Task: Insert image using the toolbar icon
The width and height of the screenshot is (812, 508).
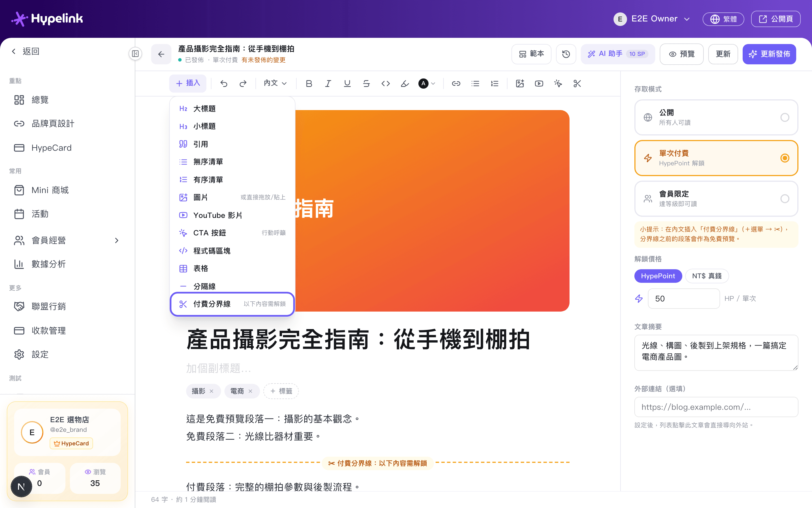Action: click(520, 83)
